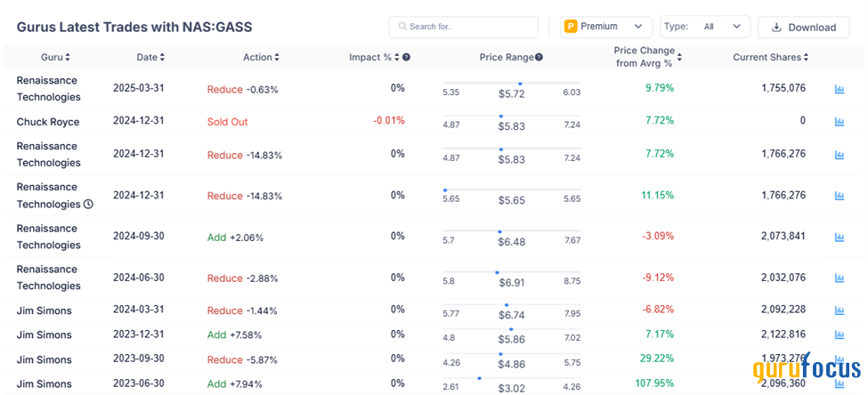Open chart icon for 2025-03-31 Renaissance row

(840, 89)
